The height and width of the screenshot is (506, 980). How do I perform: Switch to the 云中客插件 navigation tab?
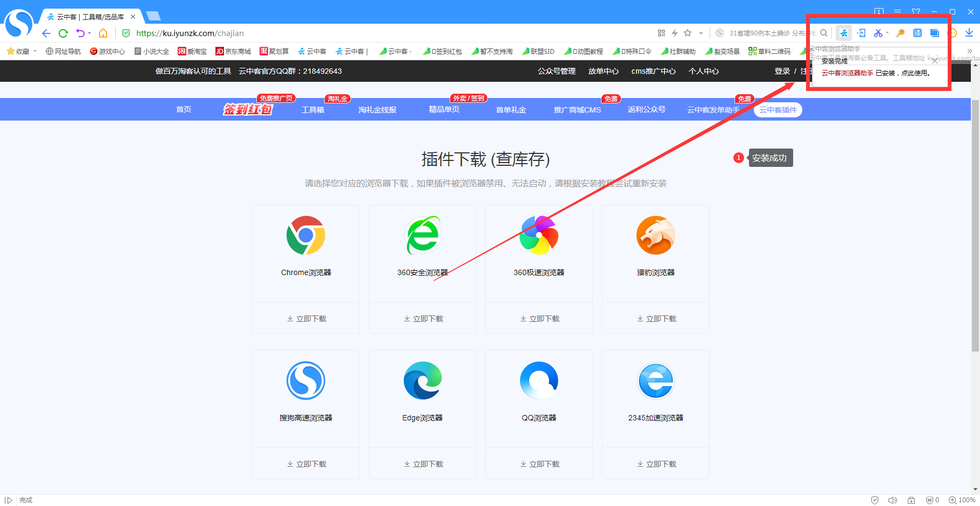(778, 109)
